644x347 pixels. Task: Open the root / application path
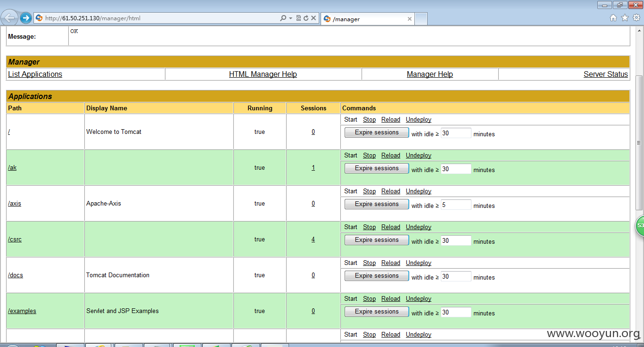pos(9,132)
